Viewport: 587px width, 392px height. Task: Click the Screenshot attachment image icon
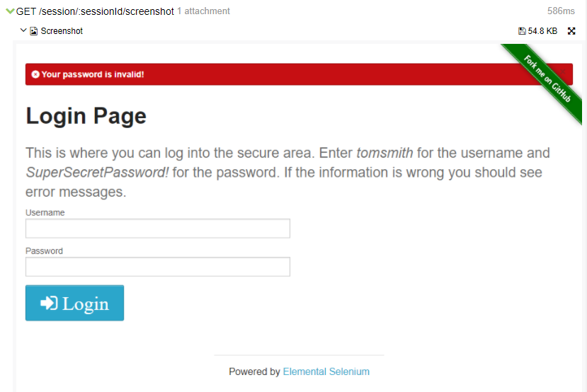(33, 31)
